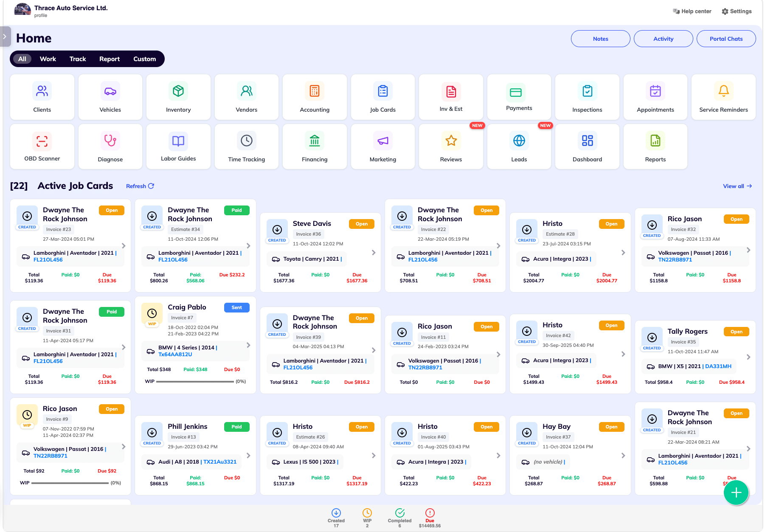Click the Completed status icon in footer

click(x=399, y=513)
